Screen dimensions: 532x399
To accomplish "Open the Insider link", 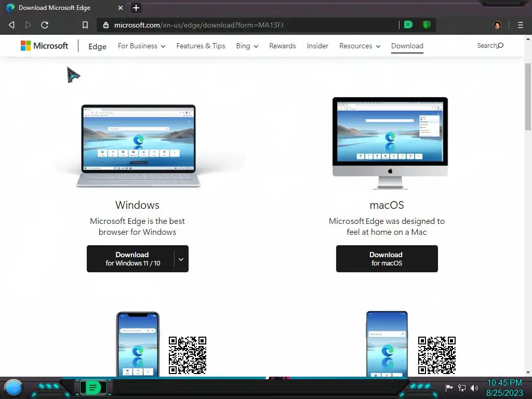I will [x=317, y=46].
